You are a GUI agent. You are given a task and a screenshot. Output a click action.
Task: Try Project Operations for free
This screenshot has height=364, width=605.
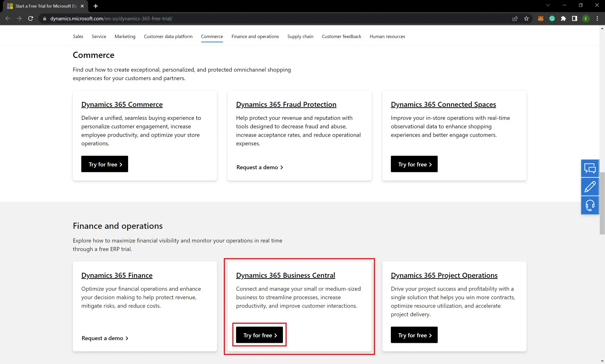(414, 335)
